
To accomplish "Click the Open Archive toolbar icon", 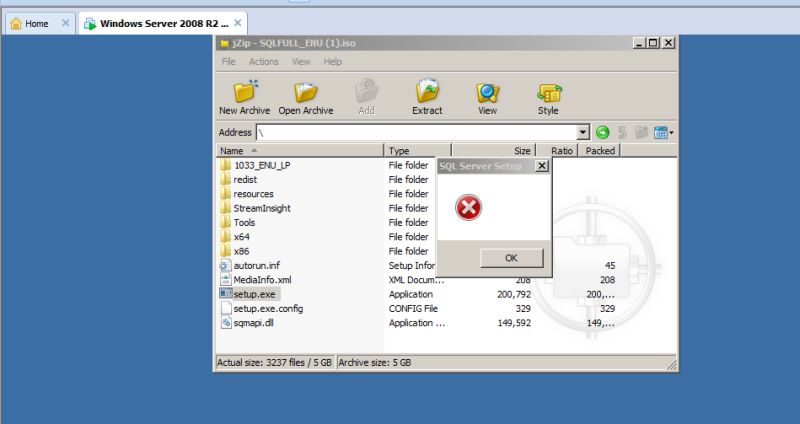I will pos(306,92).
